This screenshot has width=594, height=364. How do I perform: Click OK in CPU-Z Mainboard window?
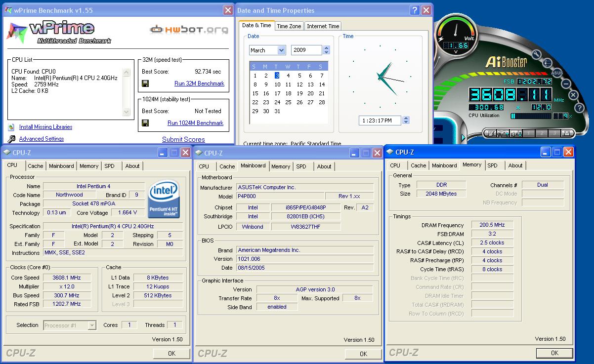point(363,354)
